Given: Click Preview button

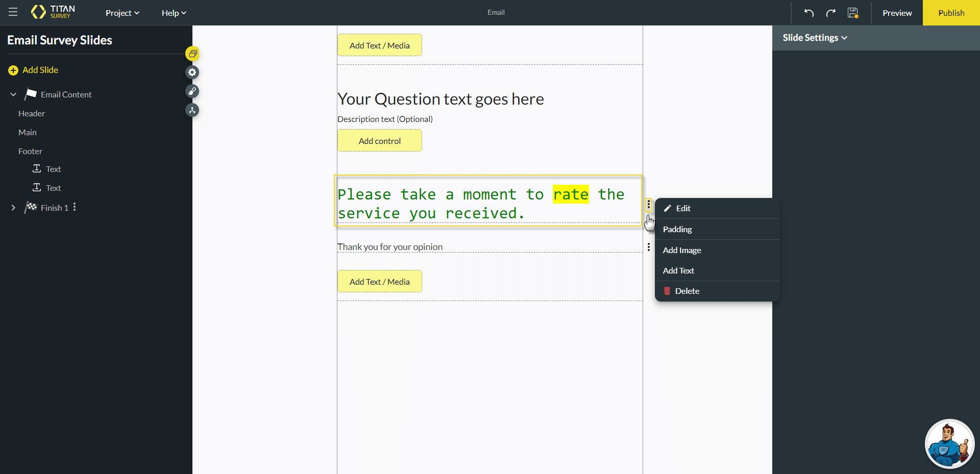Looking at the screenshot, I should pos(897,13).
